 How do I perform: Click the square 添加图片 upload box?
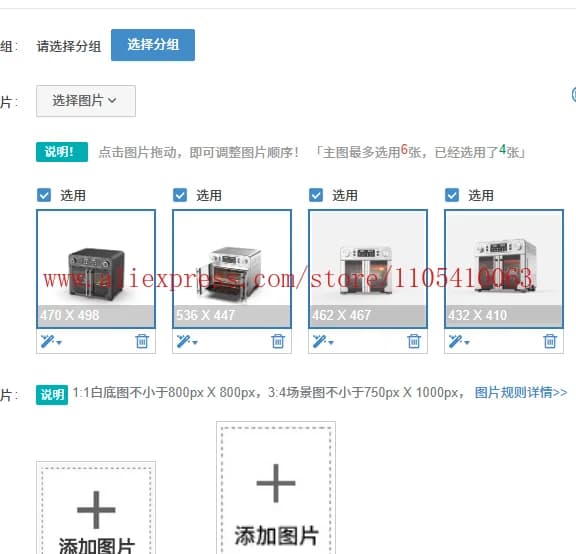pyautogui.click(x=96, y=509)
